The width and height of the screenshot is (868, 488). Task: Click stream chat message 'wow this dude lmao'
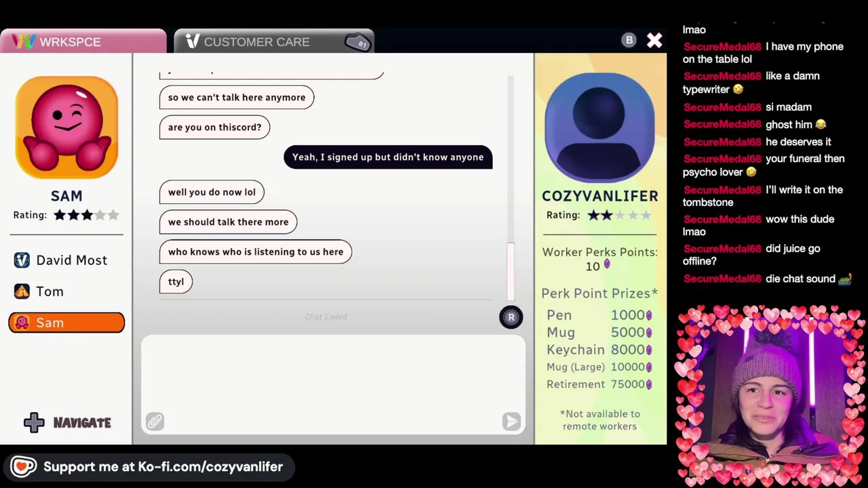click(x=758, y=226)
